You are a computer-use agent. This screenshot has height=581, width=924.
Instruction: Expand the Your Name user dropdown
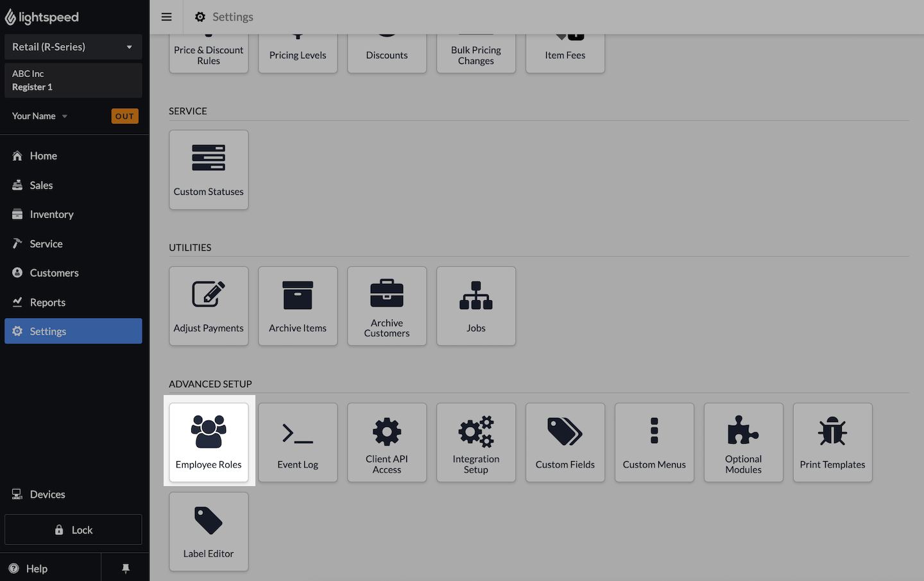pos(40,116)
